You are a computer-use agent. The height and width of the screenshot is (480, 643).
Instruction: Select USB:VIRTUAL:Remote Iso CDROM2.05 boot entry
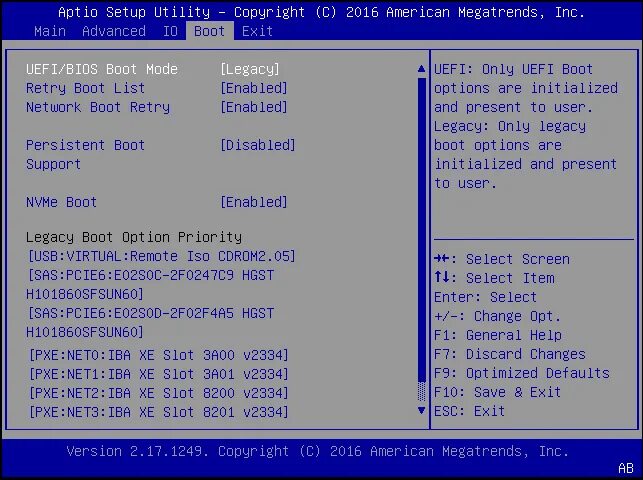pos(162,256)
